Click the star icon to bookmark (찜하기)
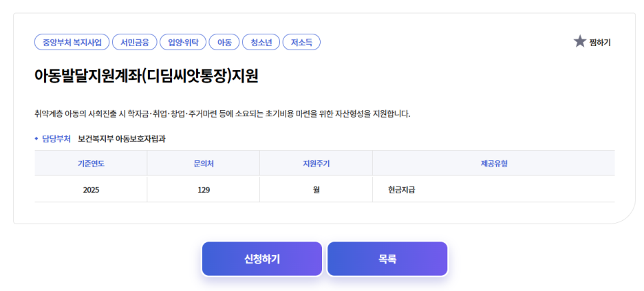Viewport: 644px width, 291px height. click(x=579, y=41)
